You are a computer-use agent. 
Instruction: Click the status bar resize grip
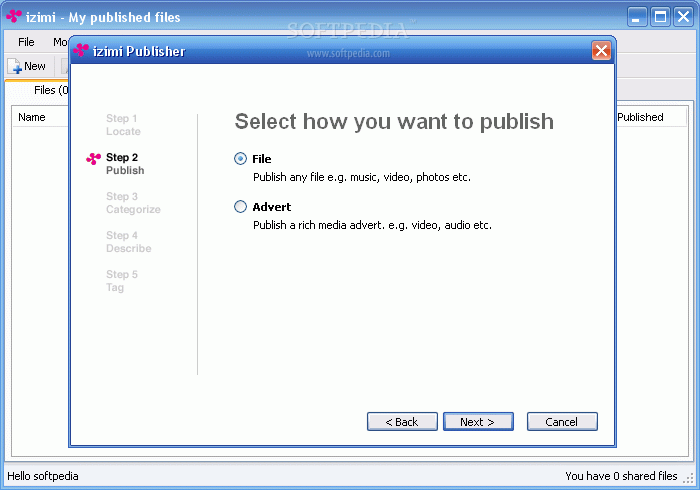click(x=688, y=478)
